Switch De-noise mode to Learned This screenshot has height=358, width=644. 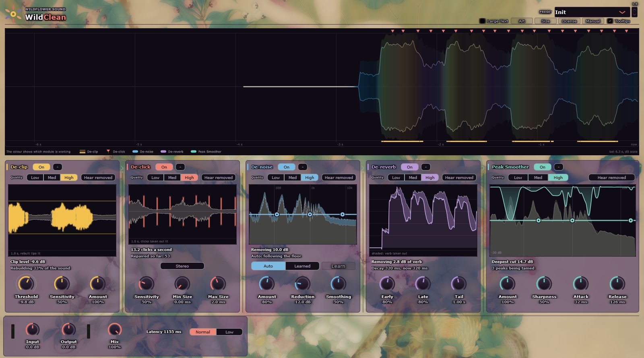click(x=302, y=266)
